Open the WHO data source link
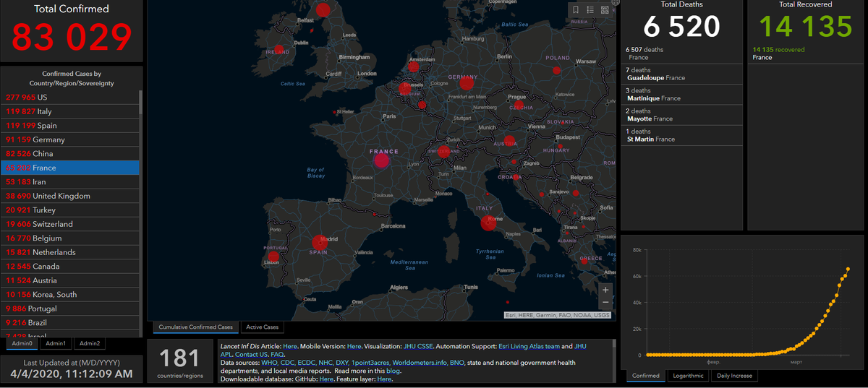 pos(269,363)
